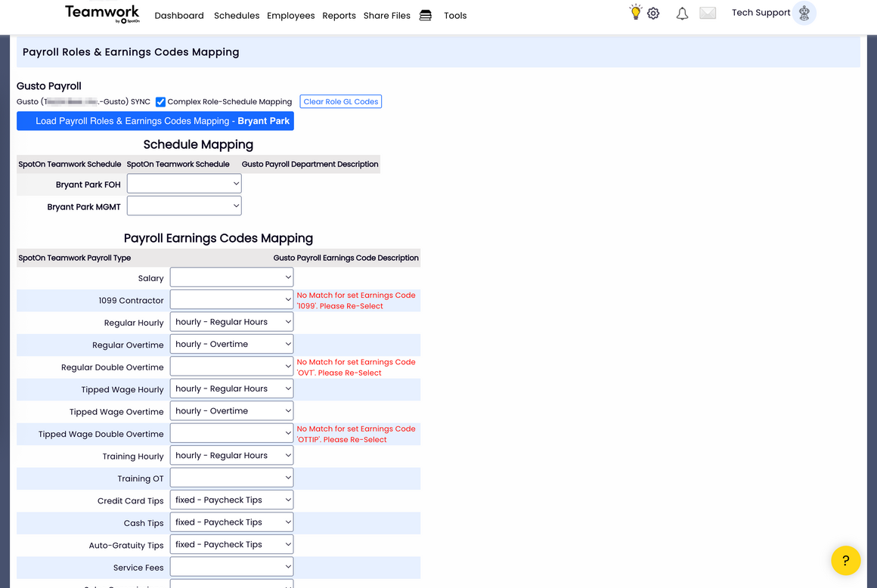Viewport: 877px width, 588px height.
Task: Click the Tech Support avatar icon
Action: (x=804, y=13)
